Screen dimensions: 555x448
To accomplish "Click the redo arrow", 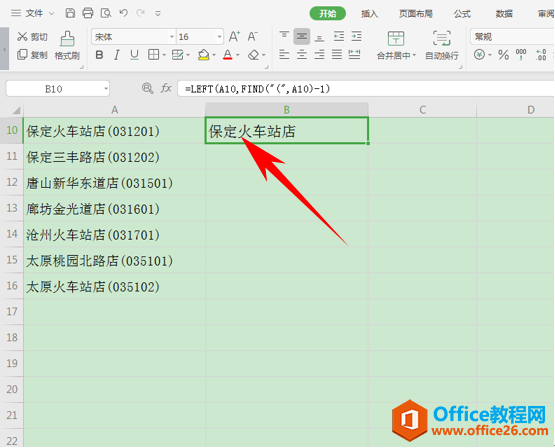I will (x=141, y=13).
